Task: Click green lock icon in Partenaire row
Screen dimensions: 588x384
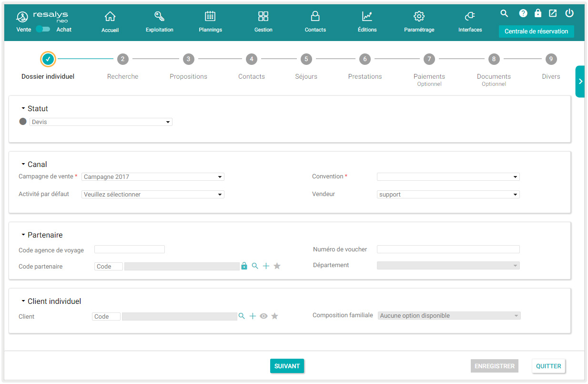Action: [244, 266]
